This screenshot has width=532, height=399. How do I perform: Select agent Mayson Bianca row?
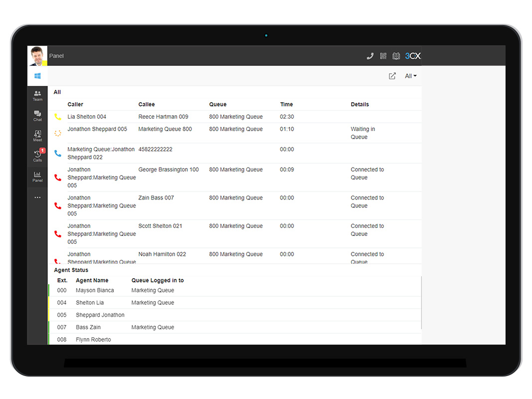pyautogui.click(x=235, y=290)
